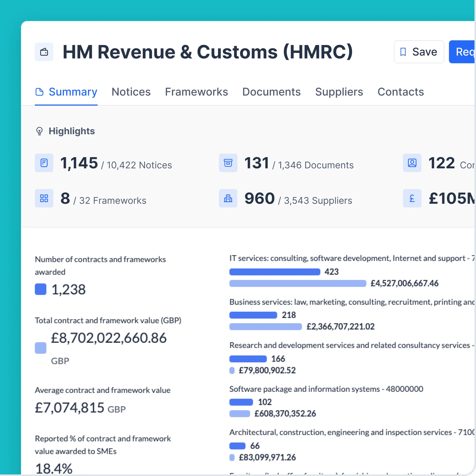Click Number of contracts and frameworks awarded label
The width and height of the screenshot is (476, 476).
(100, 266)
